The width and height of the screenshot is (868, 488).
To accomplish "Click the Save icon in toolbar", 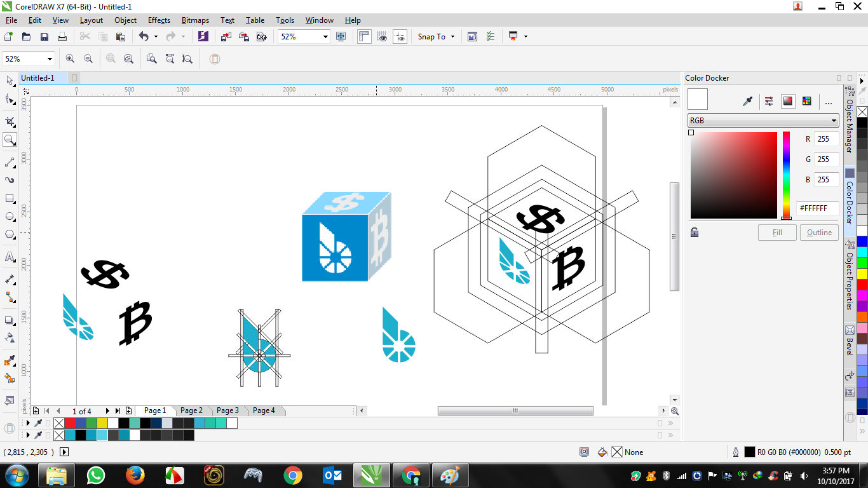I will pos(44,36).
